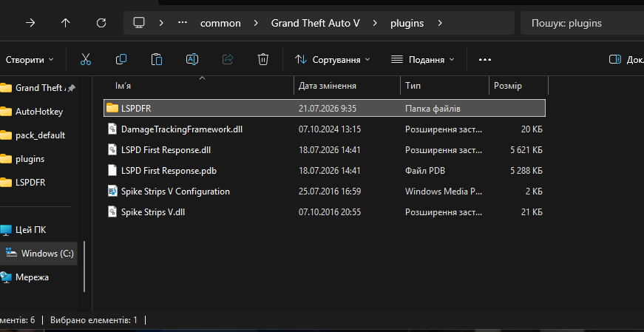Click the 21.07.2026 9:35 date cell
Screen dimensions: 644x332
click(328, 109)
